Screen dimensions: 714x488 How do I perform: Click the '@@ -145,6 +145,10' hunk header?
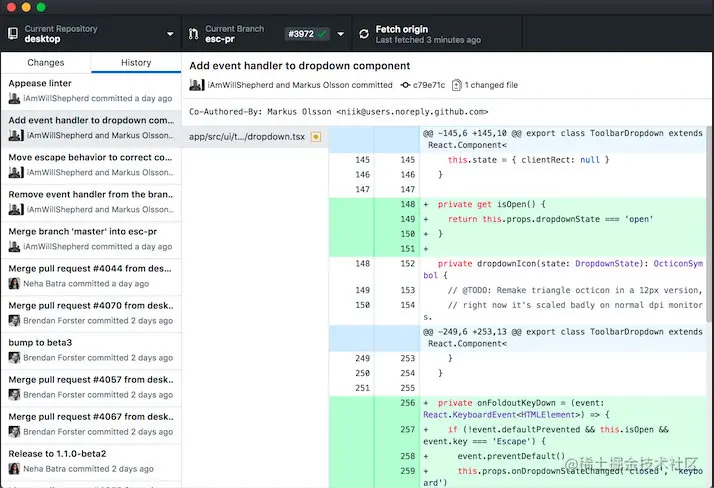563,139
